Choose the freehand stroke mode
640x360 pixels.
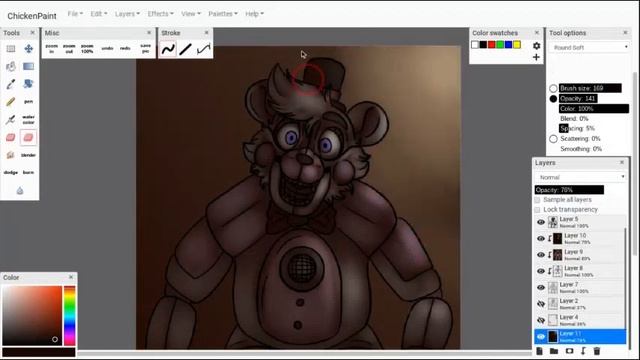pos(168,49)
